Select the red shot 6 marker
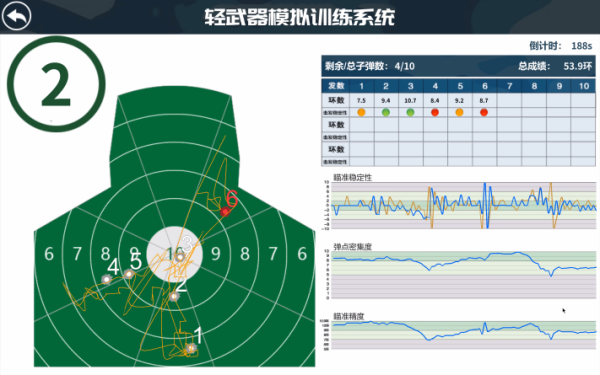Image resolution: width=600 pixels, height=375 pixels. (x=225, y=211)
